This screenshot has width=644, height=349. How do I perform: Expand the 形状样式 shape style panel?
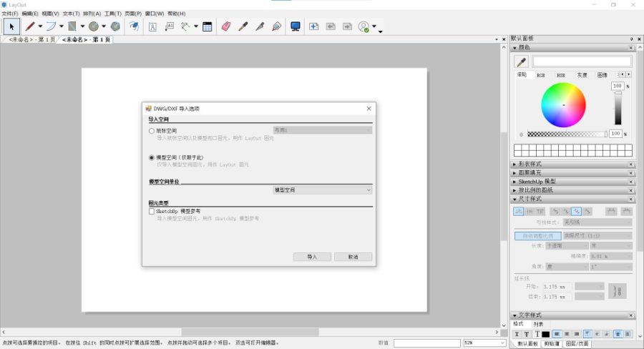point(514,164)
